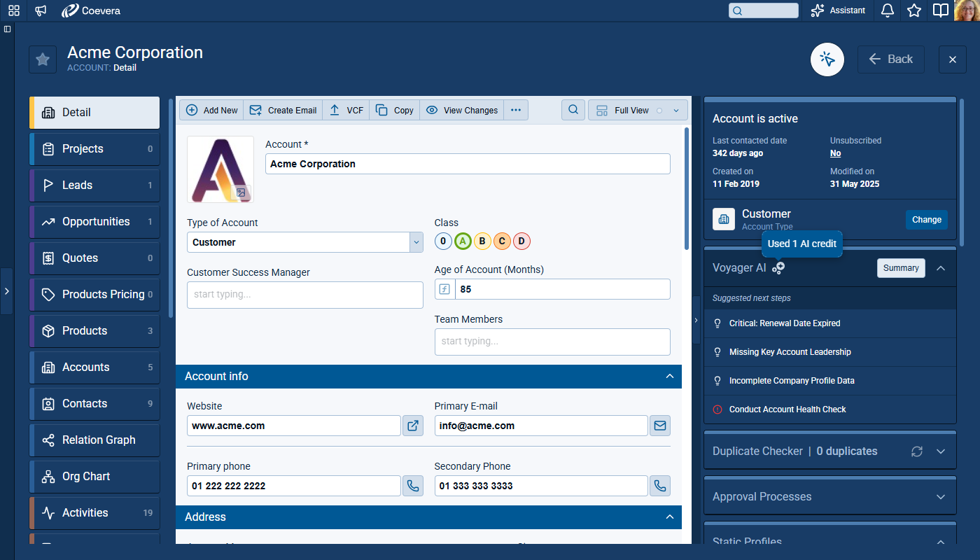Expand the Approval Processes panel
The width and height of the screenshot is (980, 560).
pos(940,497)
